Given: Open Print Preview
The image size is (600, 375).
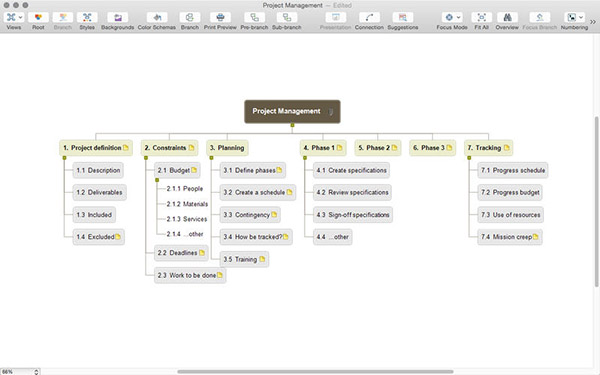Looking at the screenshot, I should pyautogui.click(x=220, y=18).
